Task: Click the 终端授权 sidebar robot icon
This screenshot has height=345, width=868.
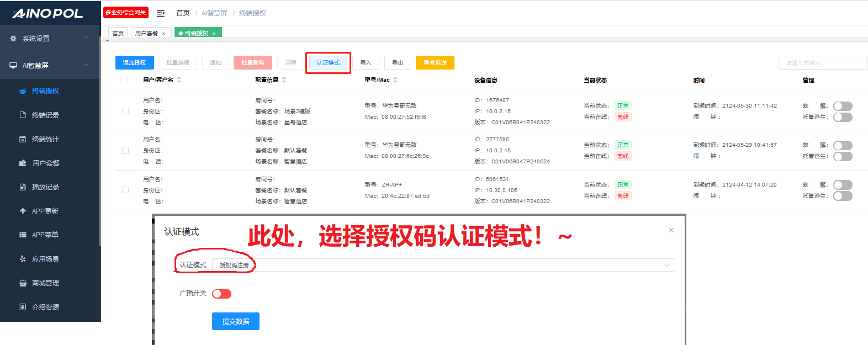Action: [23, 91]
